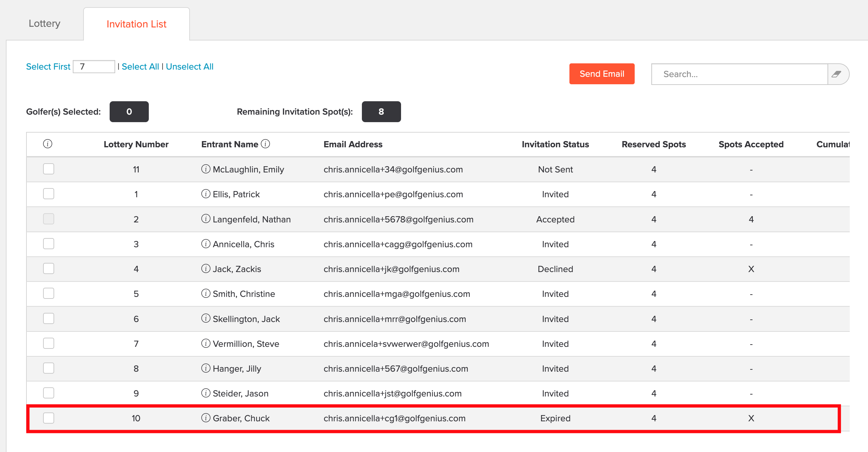Click the eraser icon to clear the search
The image size is (868, 452).
click(837, 74)
